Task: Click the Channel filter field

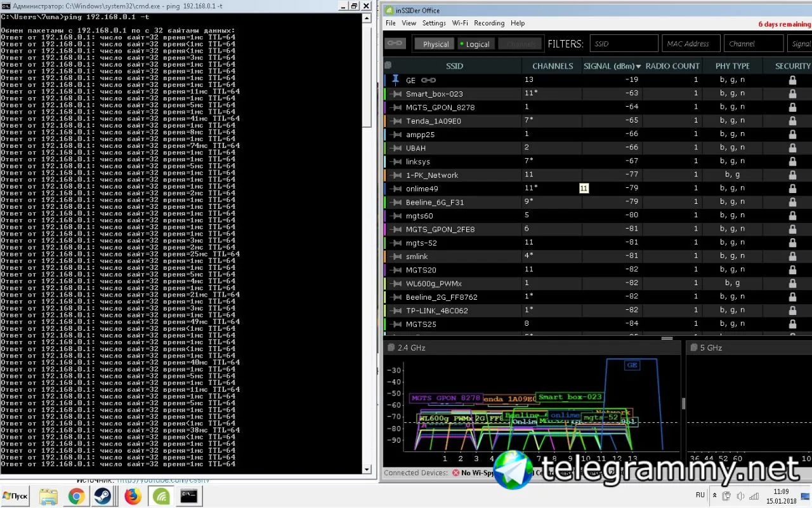Action: [754, 44]
